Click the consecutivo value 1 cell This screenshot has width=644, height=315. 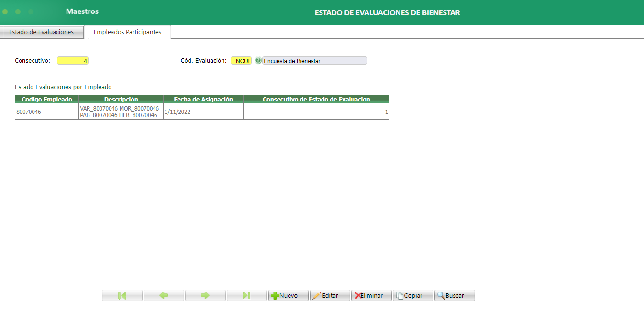pos(316,112)
